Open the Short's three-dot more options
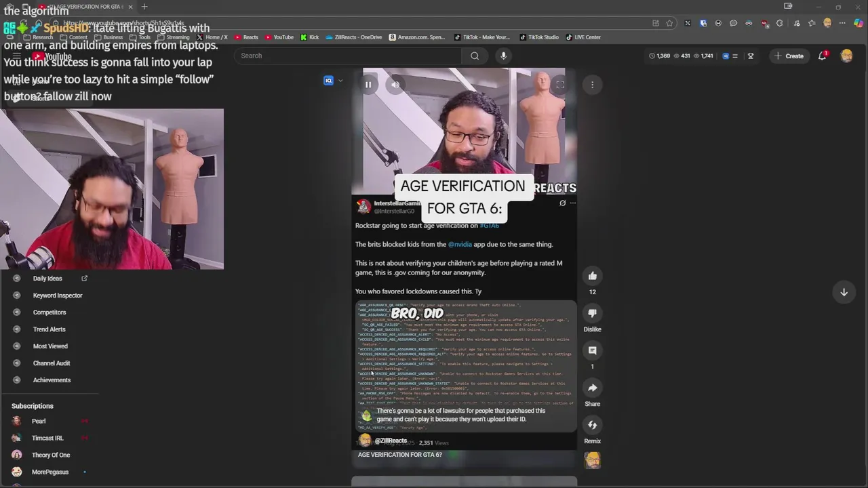The width and height of the screenshot is (868, 488). tap(592, 85)
